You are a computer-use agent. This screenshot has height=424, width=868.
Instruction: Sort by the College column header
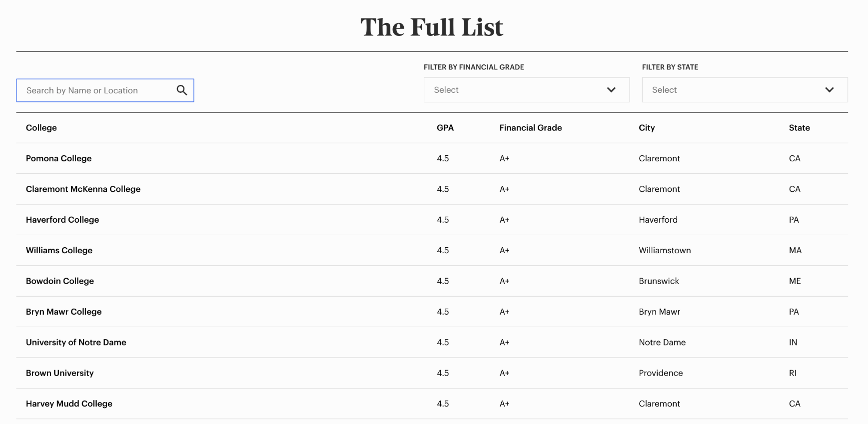[x=41, y=128]
